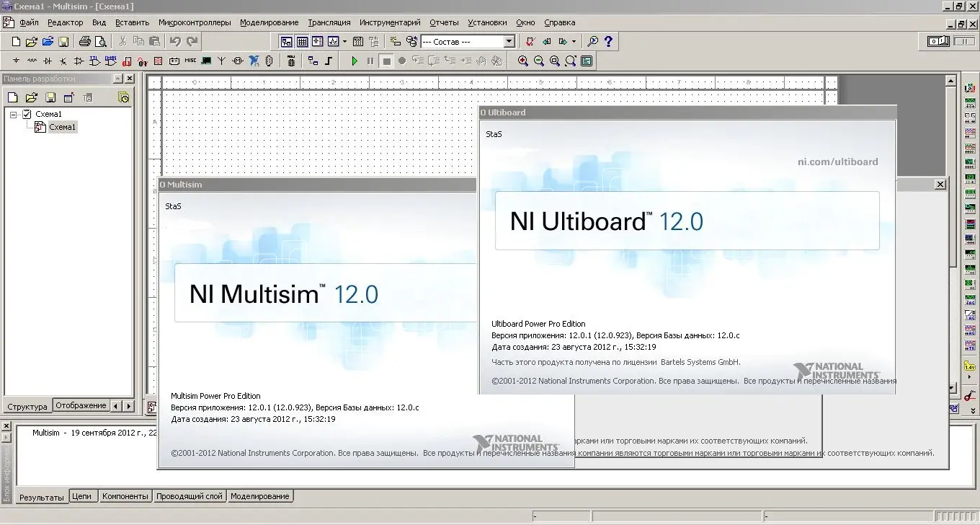Screen dimensions: 980x525
Task: Switch to the Результаты tab
Action: [x=41, y=498]
